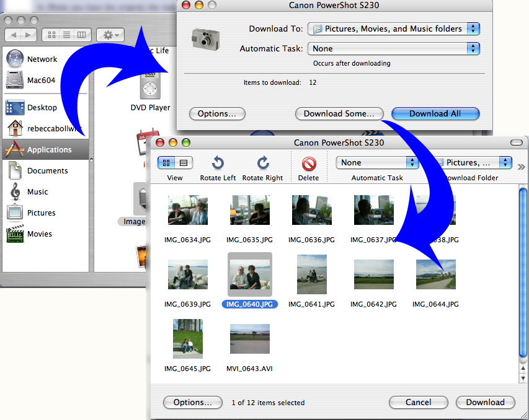
Task: Open the Download Folder Pictures dropdown
Action: pyautogui.click(x=473, y=162)
